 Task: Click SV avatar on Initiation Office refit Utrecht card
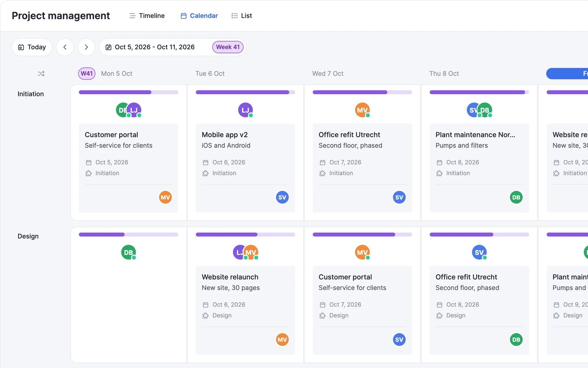coord(399,197)
